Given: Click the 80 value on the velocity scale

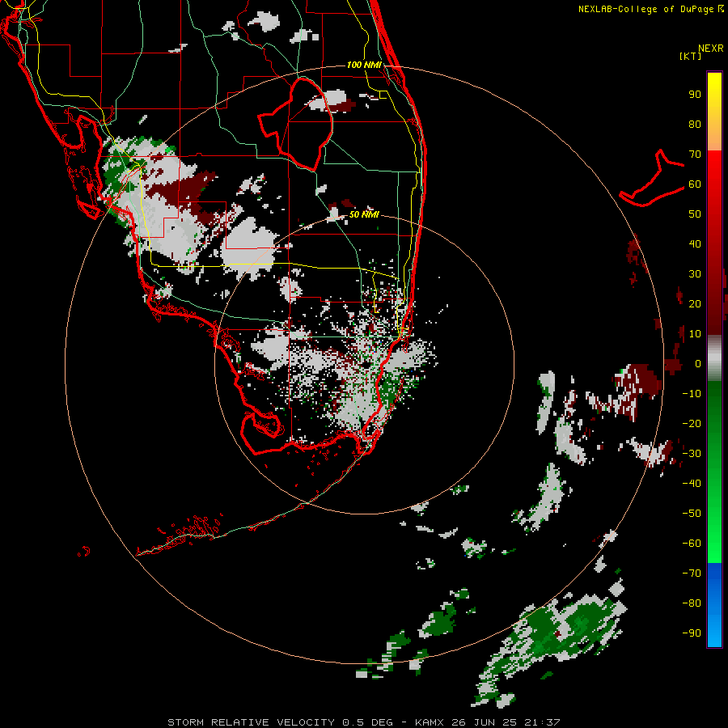Looking at the screenshot, I should (695, 125).
